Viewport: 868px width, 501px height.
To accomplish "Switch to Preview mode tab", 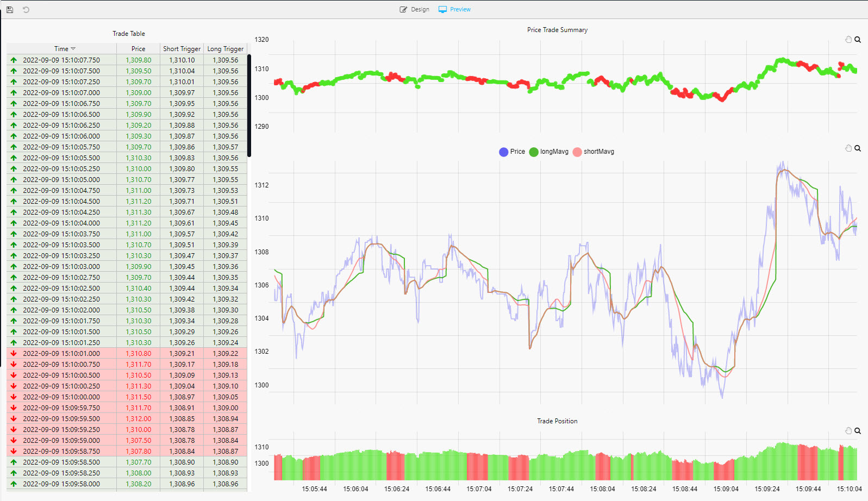I will (454, 9).
